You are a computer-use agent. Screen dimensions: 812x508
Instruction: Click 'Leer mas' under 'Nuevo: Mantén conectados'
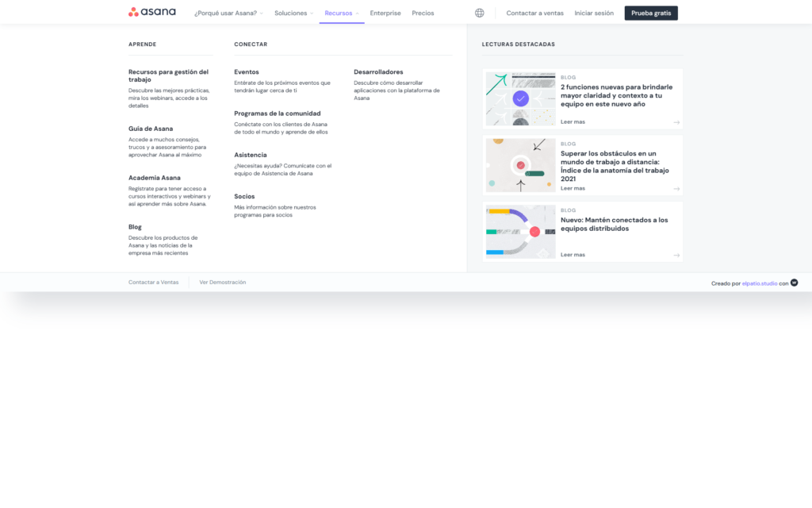coord(573,255)
